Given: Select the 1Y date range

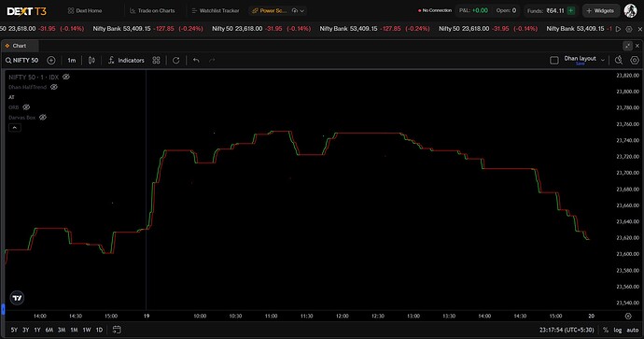Looking at the screenshot, I should click(x=37, y=330).
